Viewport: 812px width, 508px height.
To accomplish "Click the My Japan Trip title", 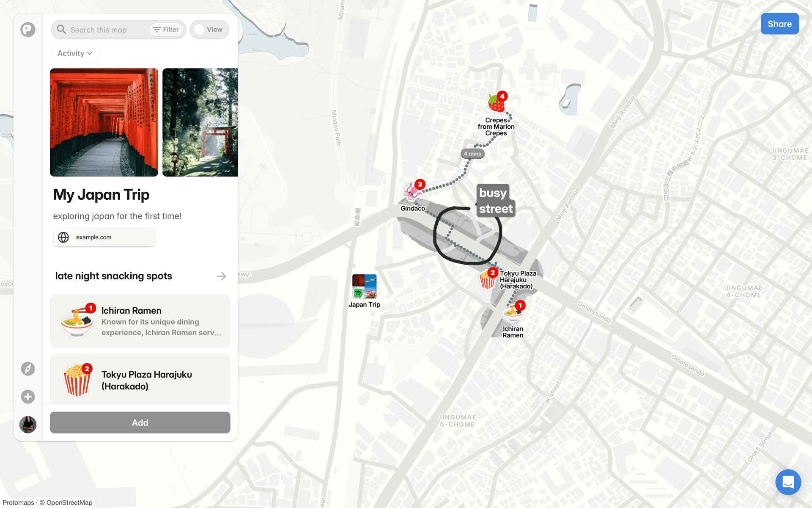I will [x=101, y=195].
